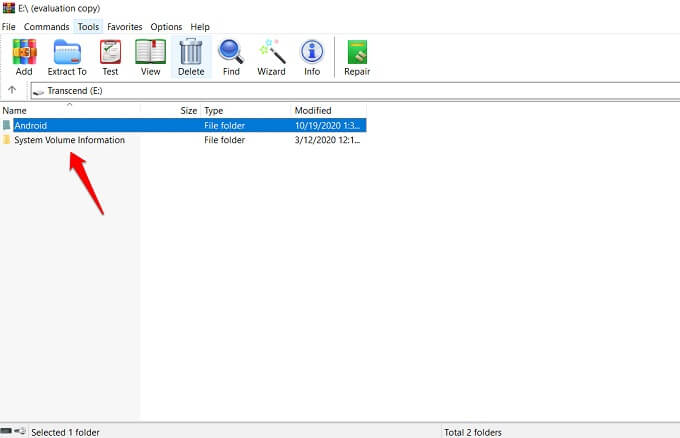Screen dimensions: 680x438
Task: Sort list by Name column header
Action: [70, 110]
